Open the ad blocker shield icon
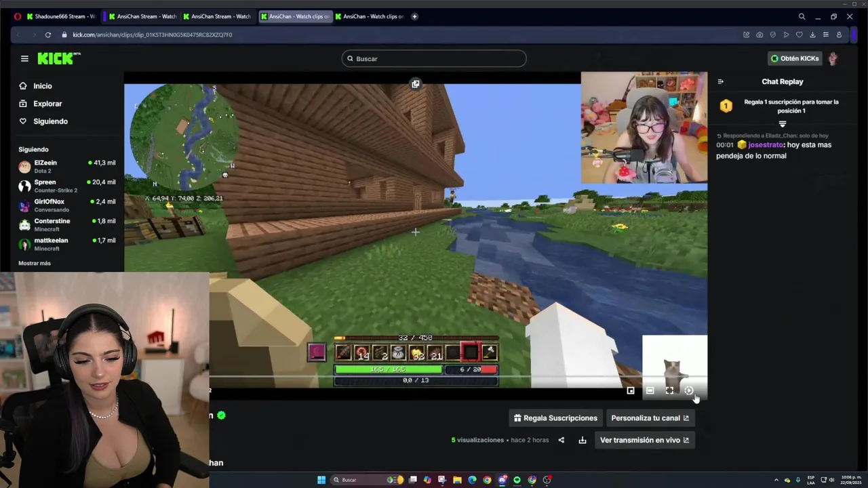 (x=773, y=35)
